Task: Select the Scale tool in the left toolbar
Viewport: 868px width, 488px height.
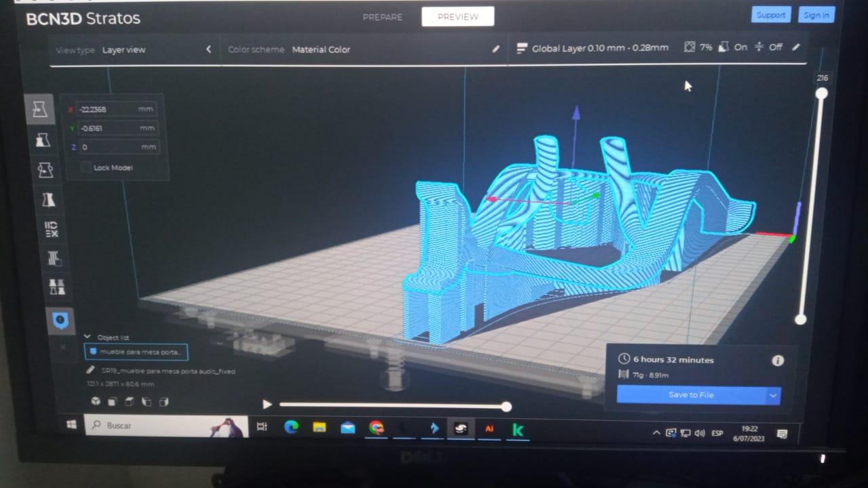Action: pos(43,140)
